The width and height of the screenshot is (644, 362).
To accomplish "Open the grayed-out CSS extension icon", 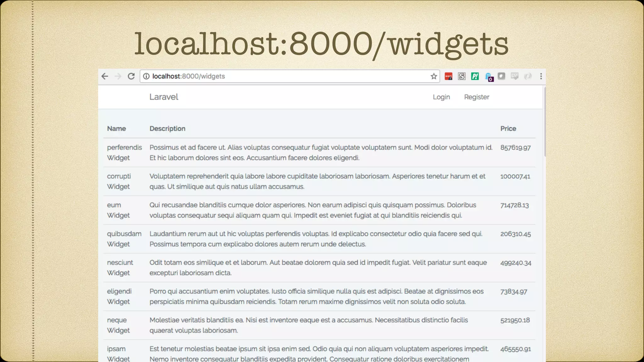I will (515, 76).
